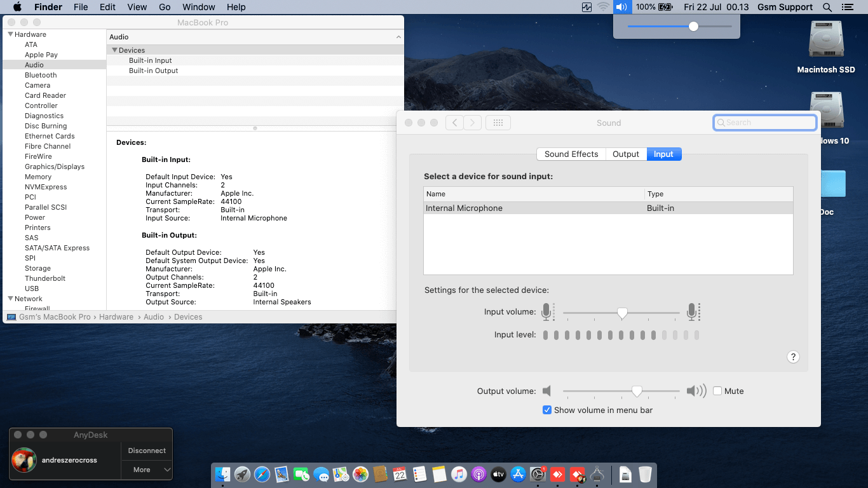Click the Input volume slider handle

(623, 313)
